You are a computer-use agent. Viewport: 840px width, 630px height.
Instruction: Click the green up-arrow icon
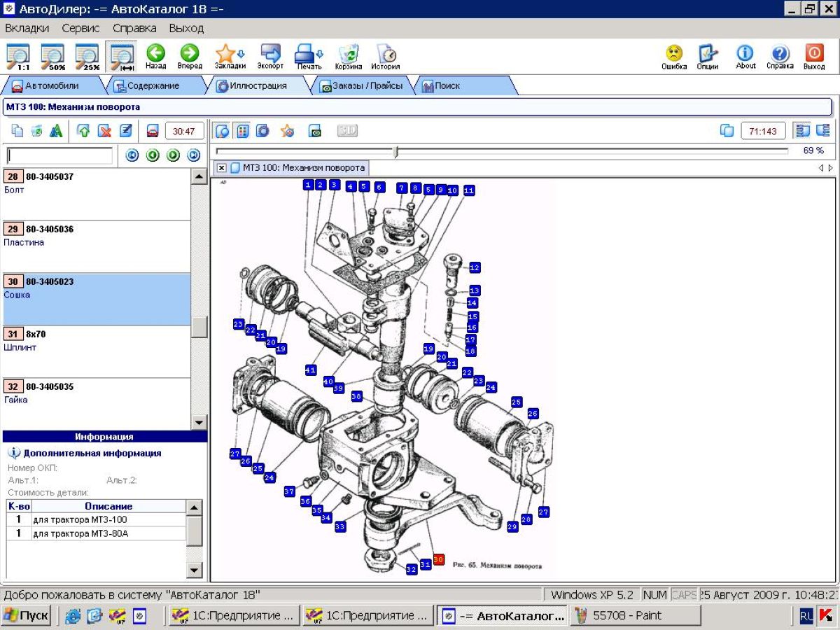83,131
